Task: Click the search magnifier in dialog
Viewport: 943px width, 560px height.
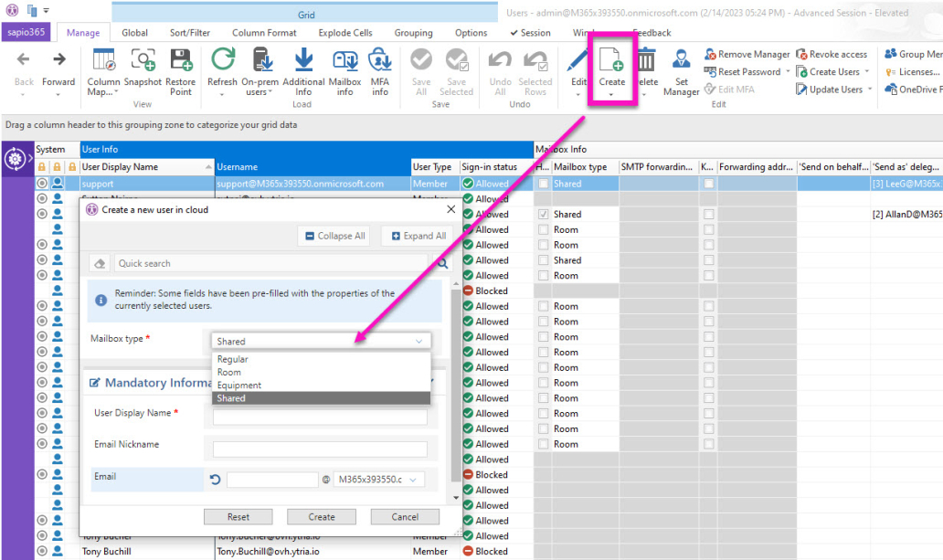Action: (442, 263)
